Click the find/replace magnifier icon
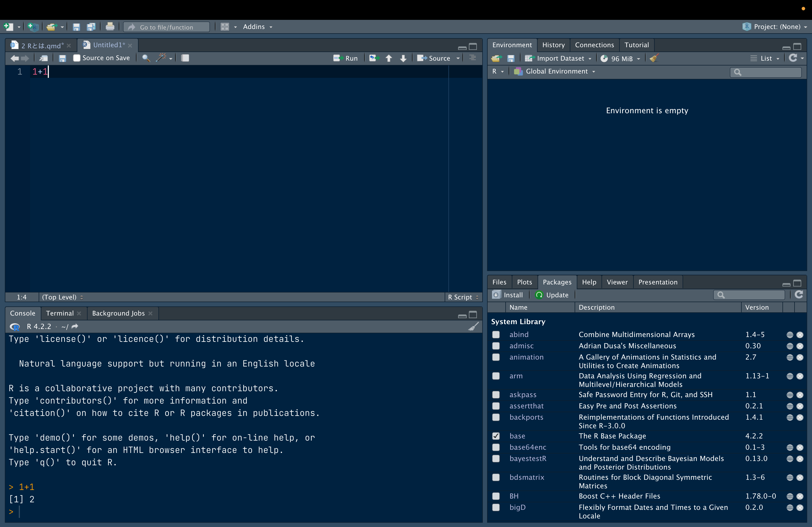The height and width of the screenshot is (527, 812). 146,58
